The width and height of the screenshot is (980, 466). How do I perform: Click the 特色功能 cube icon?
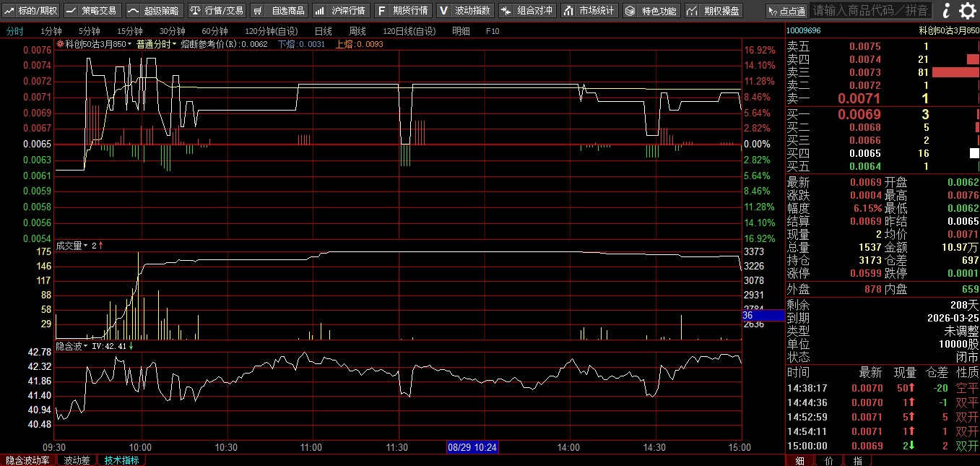coord(630,11)
